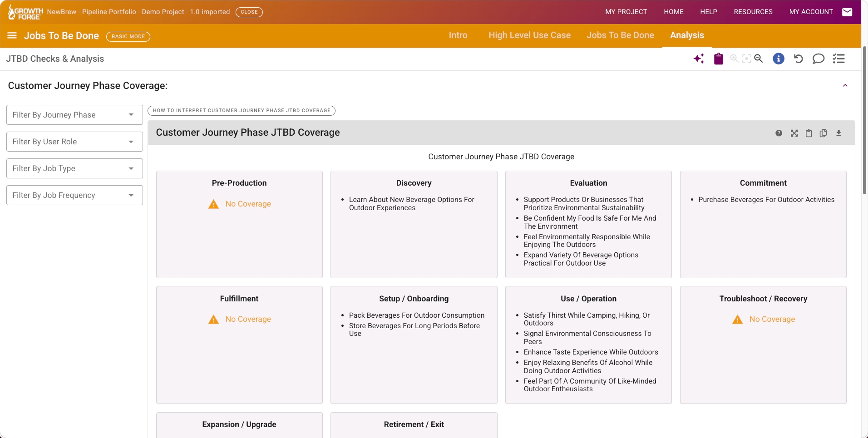Select the Analysis tab

pos(687,35)
